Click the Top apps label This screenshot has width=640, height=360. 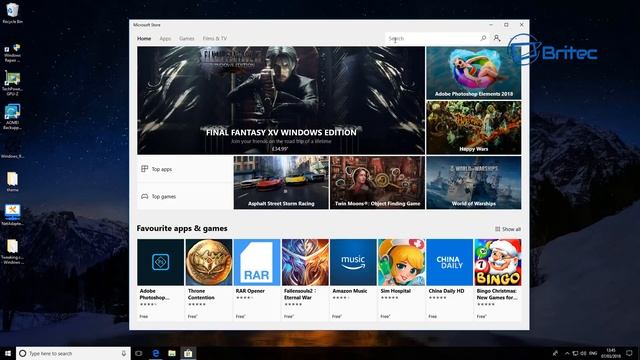(x=162, y=169)
